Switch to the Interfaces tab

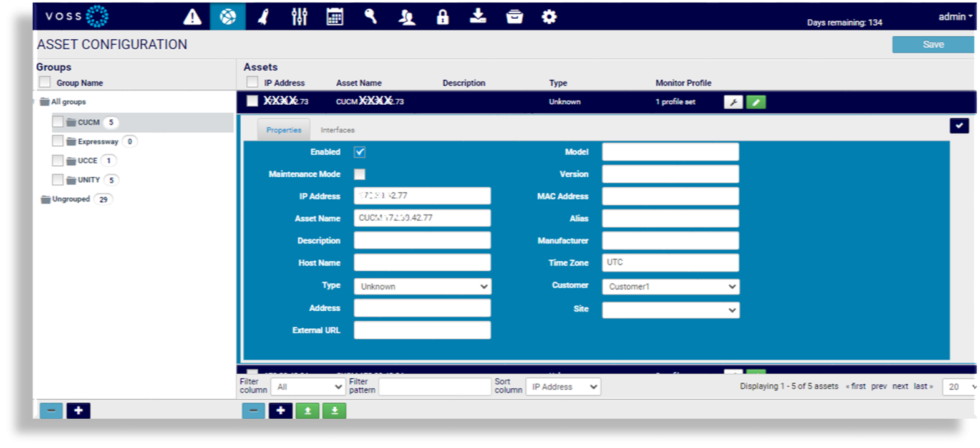tap(337, 130)
